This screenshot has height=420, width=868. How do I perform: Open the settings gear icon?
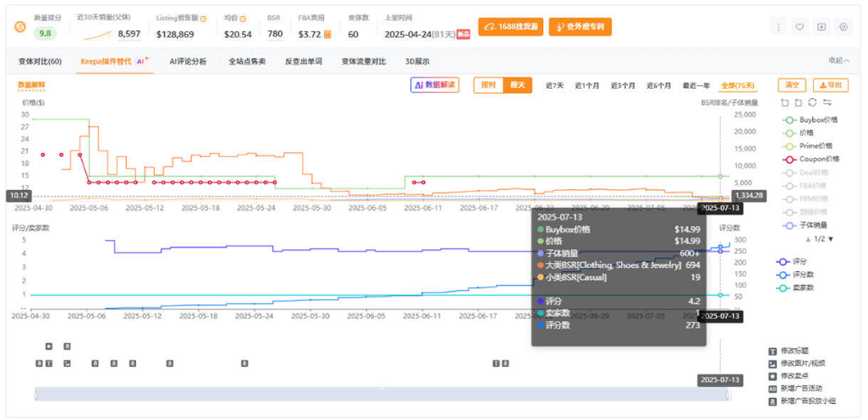tap(843, 27)
